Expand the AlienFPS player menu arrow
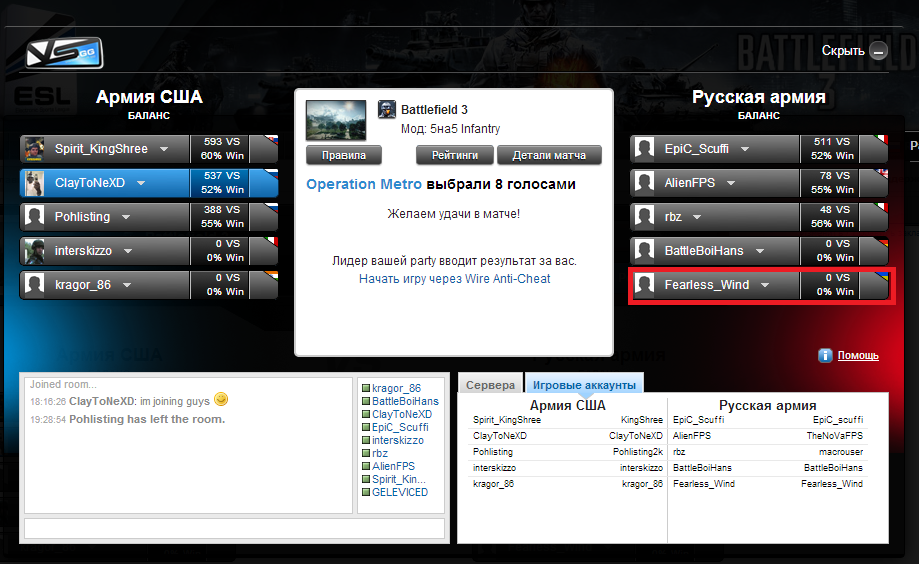The image size is (919, 564). pos(731,183)
